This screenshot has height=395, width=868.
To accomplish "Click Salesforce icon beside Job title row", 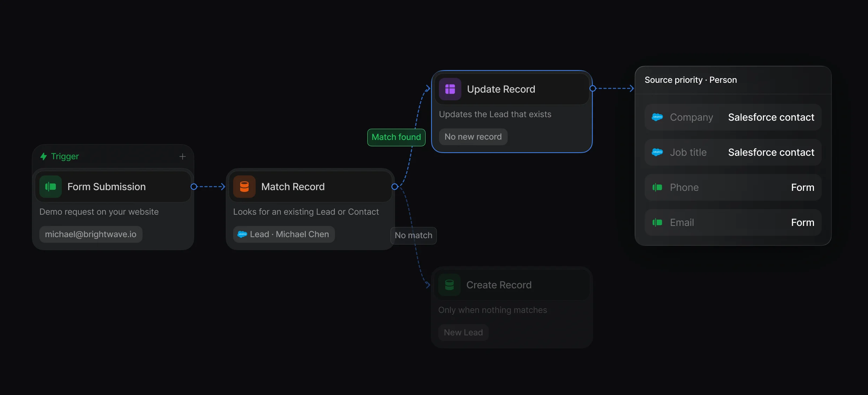I will (657, 152).
